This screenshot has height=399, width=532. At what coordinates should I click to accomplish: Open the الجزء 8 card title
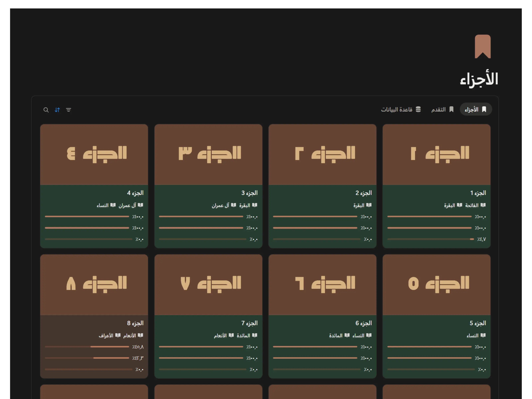(135, 323)
